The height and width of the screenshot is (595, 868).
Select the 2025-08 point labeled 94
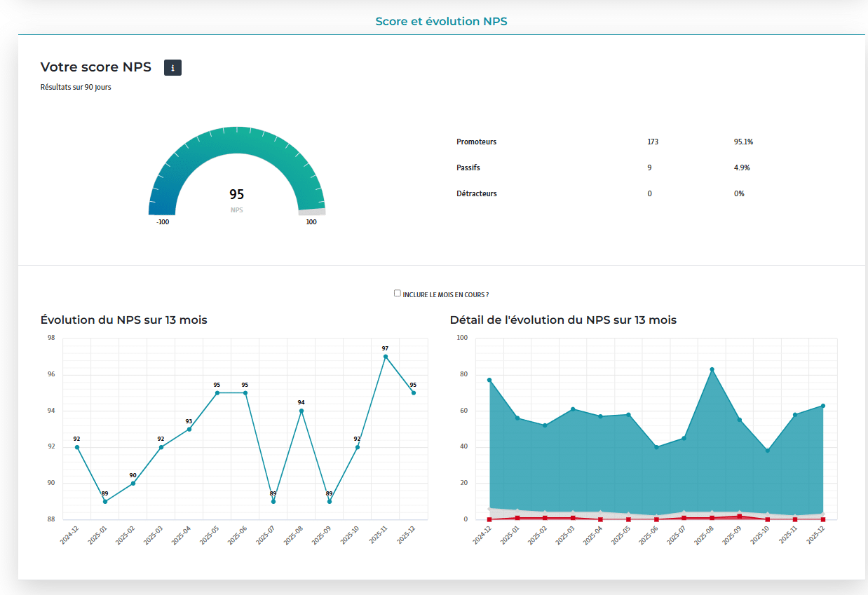(x=301, y=411)
